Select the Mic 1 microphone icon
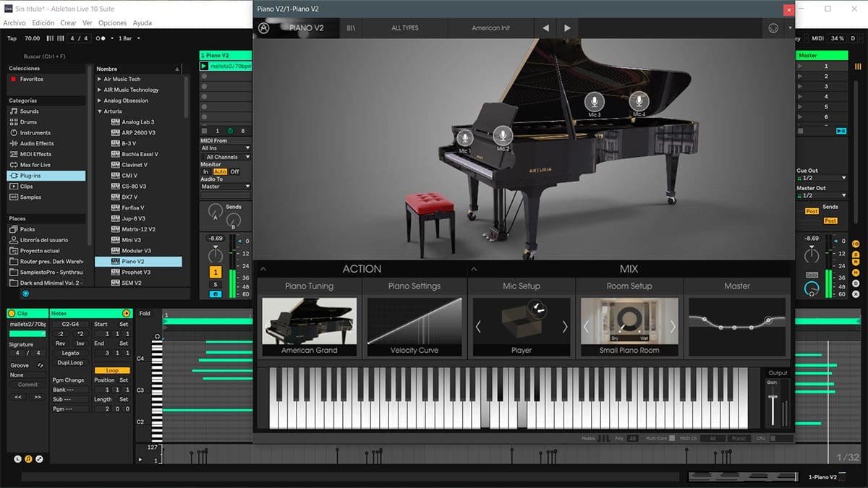This screenshot has height=488, width=868. tap(464, 137)
